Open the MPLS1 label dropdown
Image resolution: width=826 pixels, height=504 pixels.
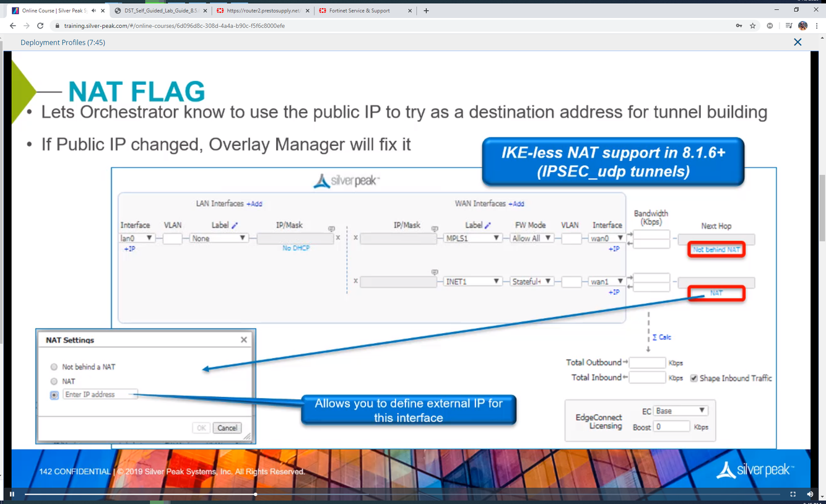click(x=472, y=238)
